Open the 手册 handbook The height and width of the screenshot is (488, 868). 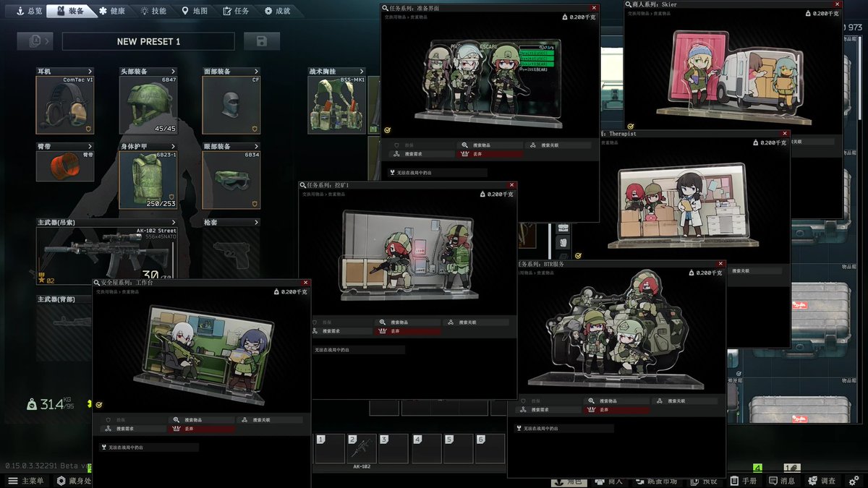tap(743, 481)
